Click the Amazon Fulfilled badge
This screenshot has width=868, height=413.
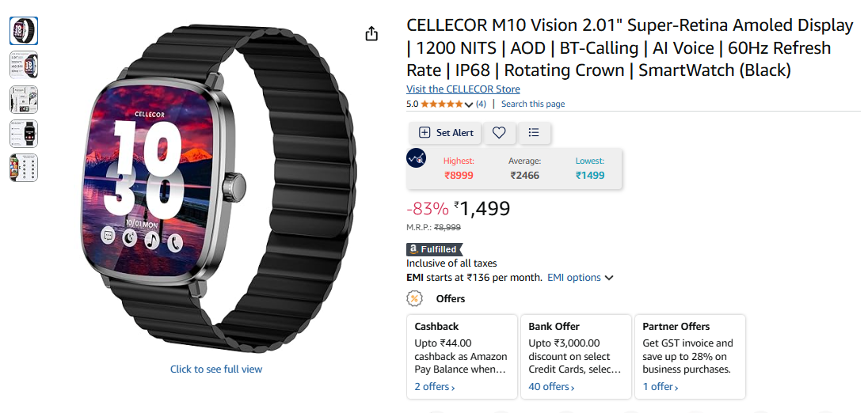pyautogui.click(x=435, y=249)
